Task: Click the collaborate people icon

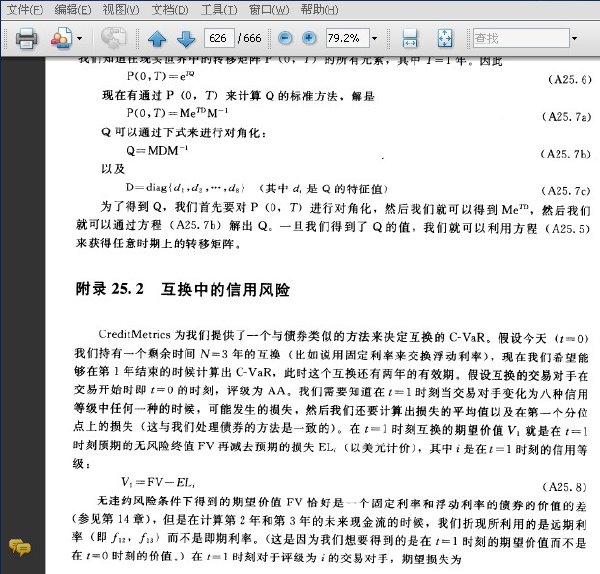Action: click(x=61, y=38)
